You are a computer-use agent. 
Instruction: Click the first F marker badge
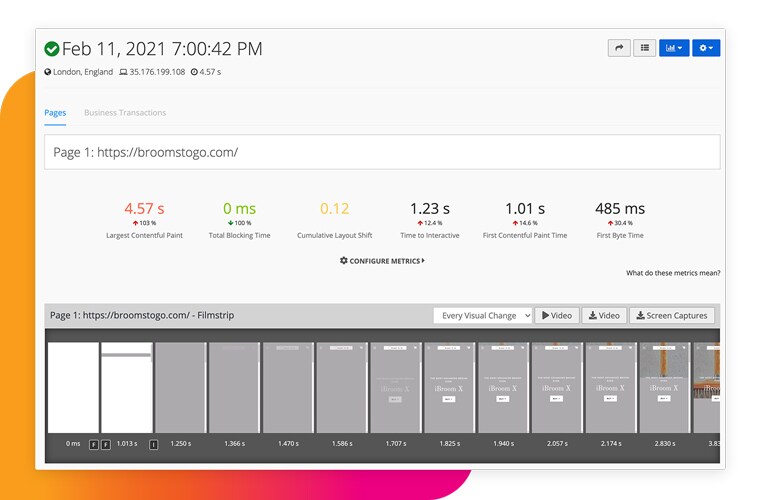pyautogui.click(x=94, y=444)
